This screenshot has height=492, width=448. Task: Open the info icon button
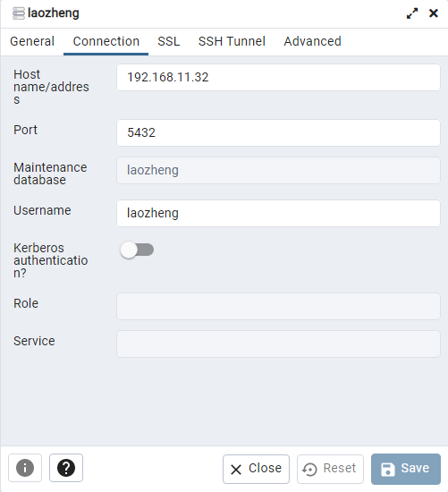[25, 468]
